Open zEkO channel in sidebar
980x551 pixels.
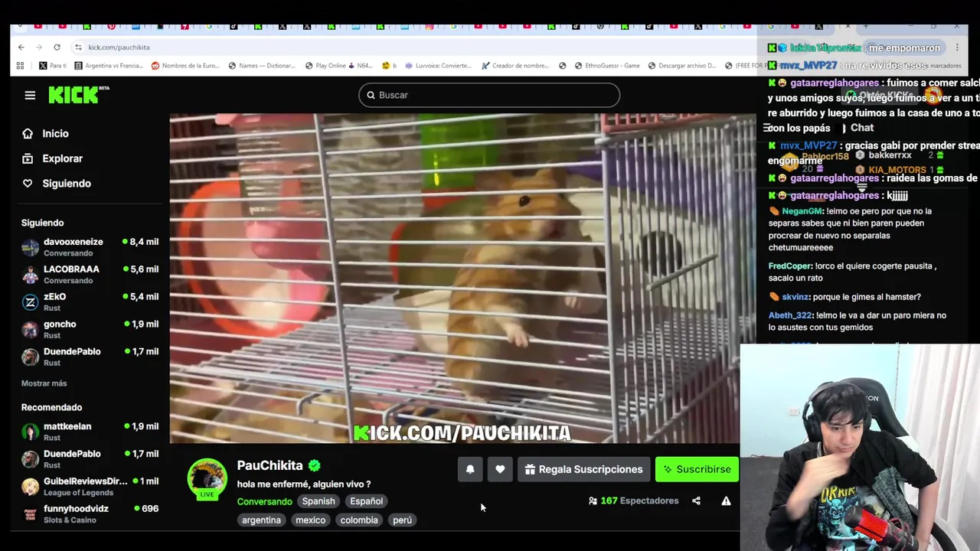coord(90,302)
